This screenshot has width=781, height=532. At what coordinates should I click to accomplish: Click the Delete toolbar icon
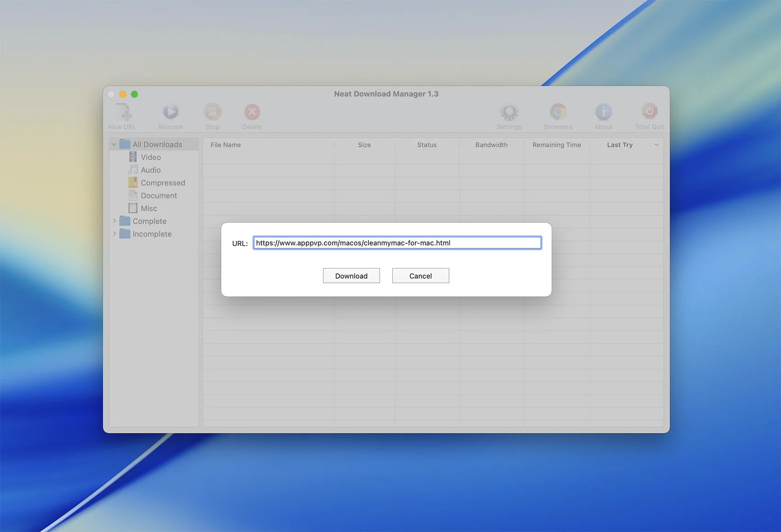tap(252, 112)
